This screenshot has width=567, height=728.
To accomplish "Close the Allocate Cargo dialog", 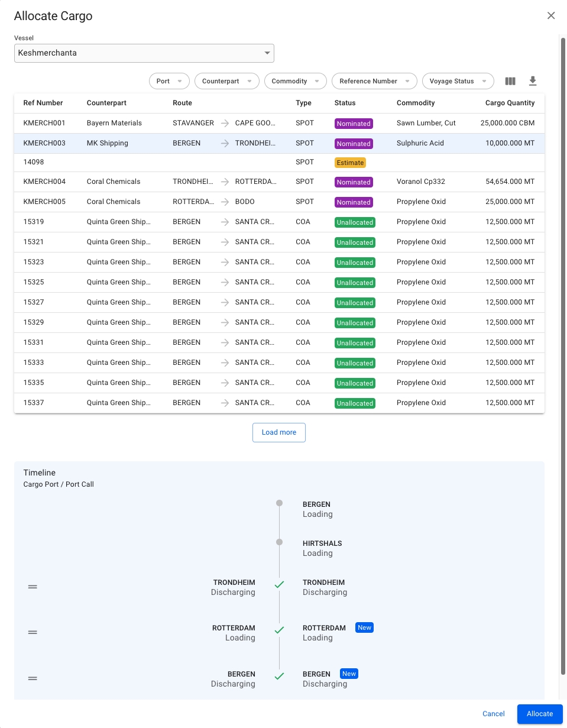I will pyautogui.click(x=551, y=16).
